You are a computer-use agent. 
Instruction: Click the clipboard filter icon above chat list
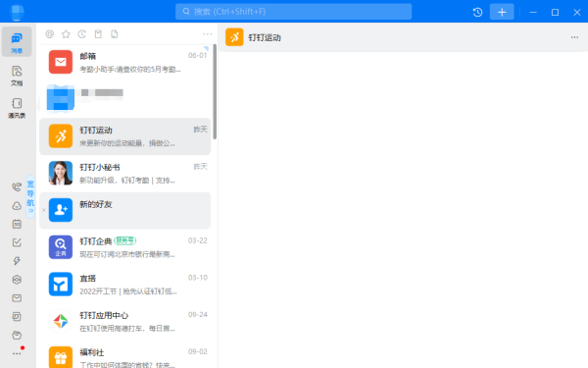pos(98,34)
